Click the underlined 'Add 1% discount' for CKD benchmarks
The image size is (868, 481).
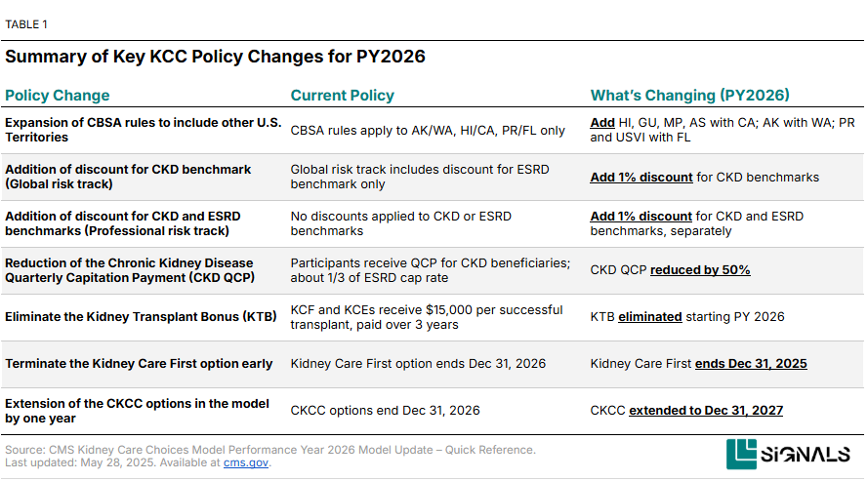click(641, 178)
